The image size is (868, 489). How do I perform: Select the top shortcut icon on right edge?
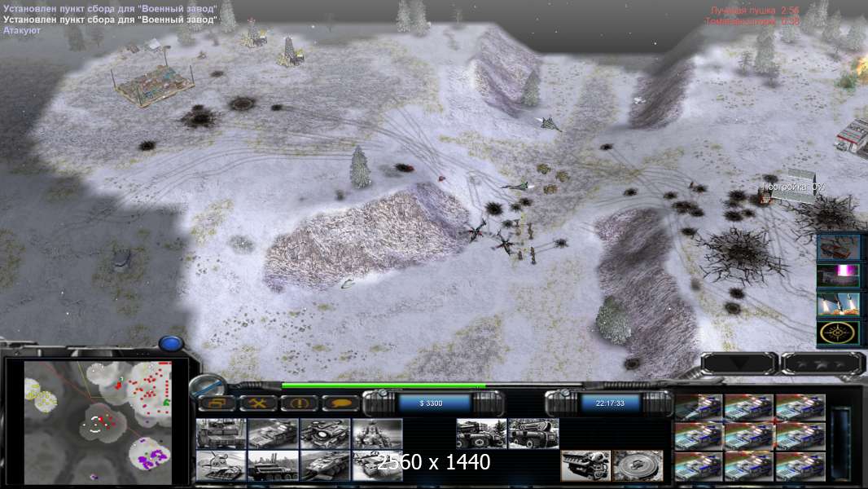pyautogui.click(x=840, y=247)
